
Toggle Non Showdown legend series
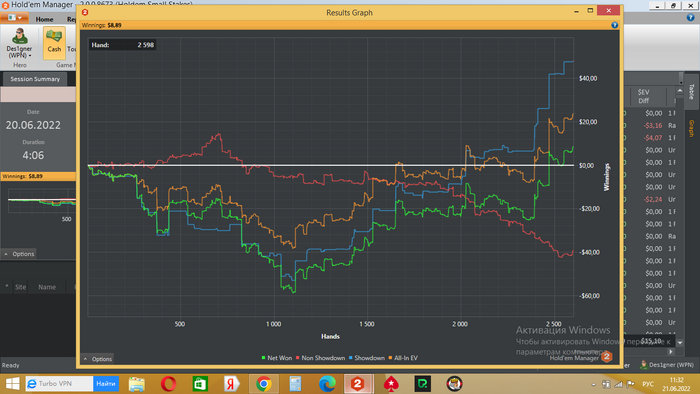pyautogui.click(x=320, y=358)
